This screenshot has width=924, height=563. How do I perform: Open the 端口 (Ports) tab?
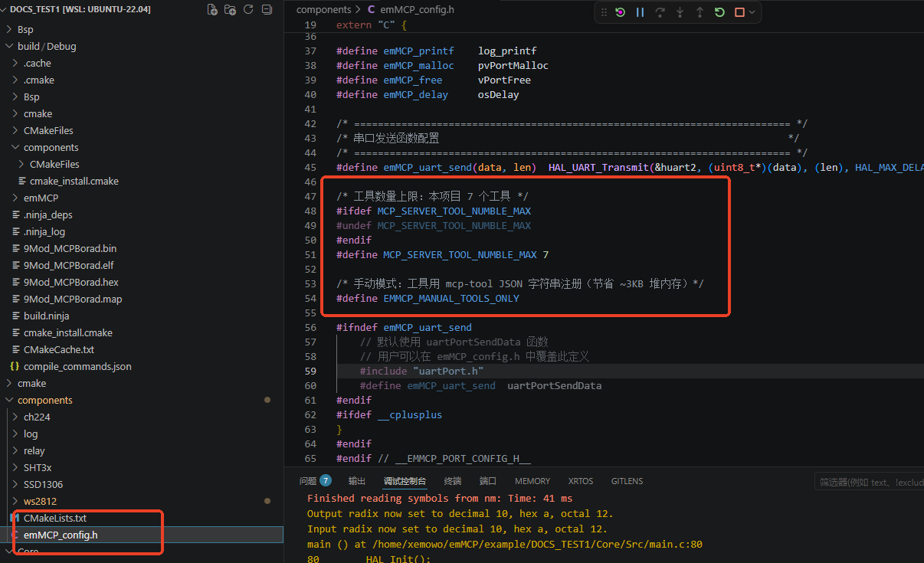coord(488,481)
